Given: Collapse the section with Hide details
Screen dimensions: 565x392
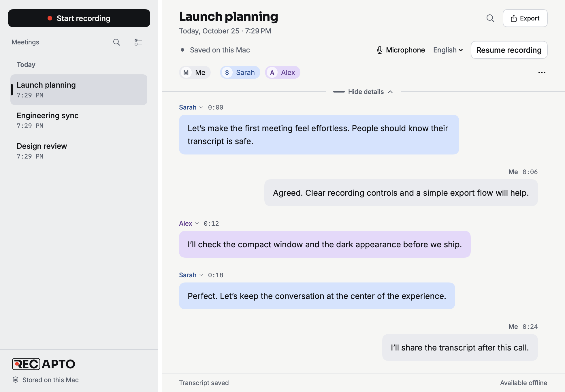Looking at the screenshot, I should [x=363, y=92].
